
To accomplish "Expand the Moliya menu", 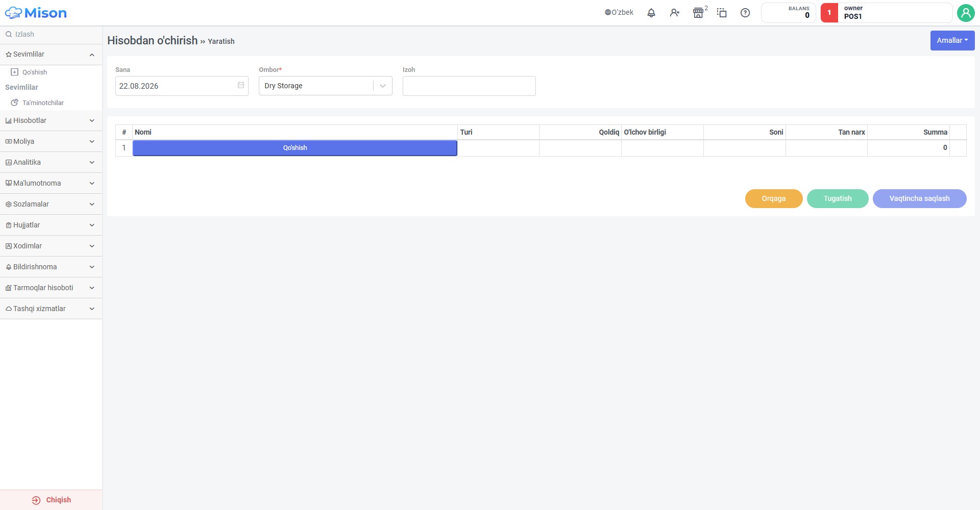I will click(51, 142).
